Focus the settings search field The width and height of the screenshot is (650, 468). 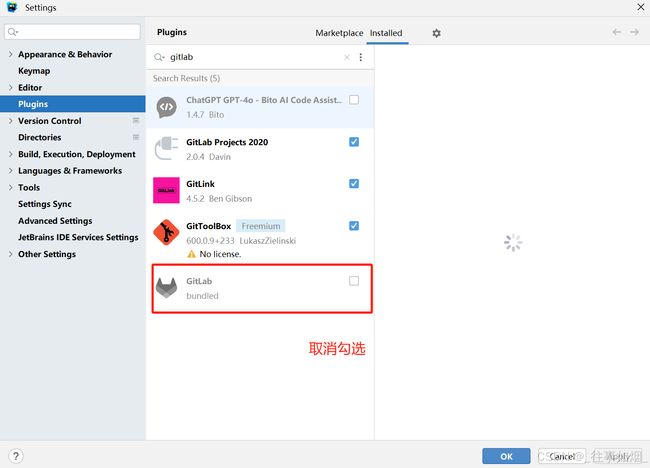point(73,32)
